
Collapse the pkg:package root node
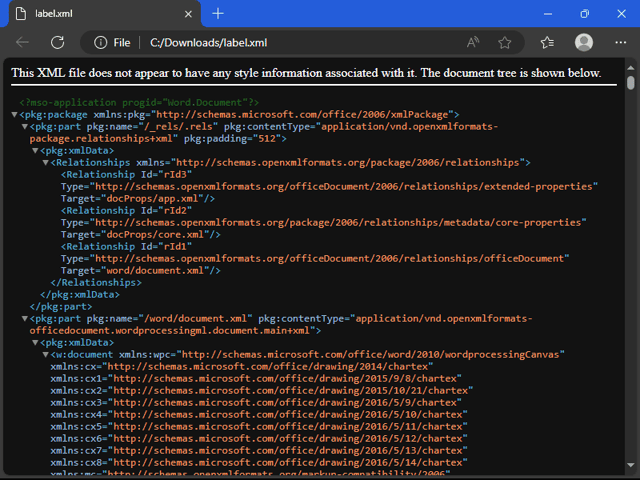(x=14, y=115)
